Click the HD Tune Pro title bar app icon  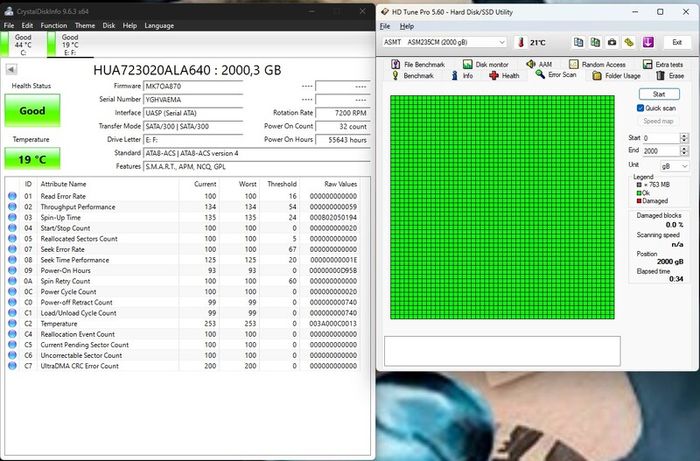coord(385,12)
